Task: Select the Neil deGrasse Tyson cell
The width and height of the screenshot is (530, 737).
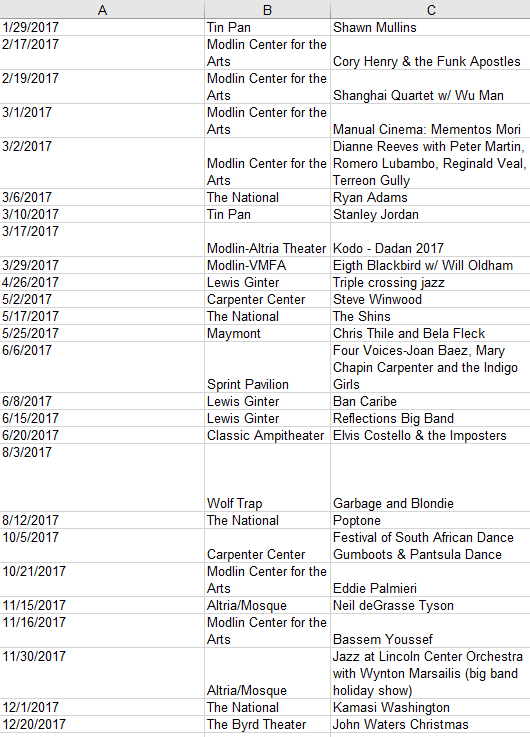Action: coord(430,605)
